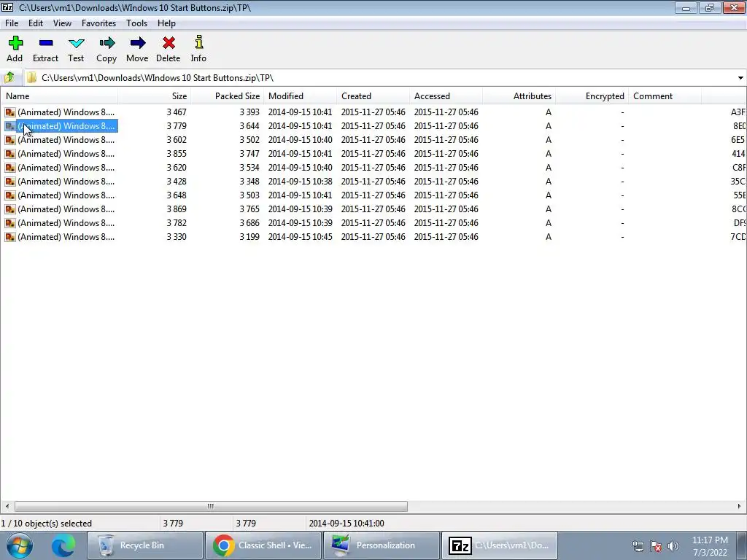
Task: Click the Copy toolbar icon
Action: (x=107, y=43)
